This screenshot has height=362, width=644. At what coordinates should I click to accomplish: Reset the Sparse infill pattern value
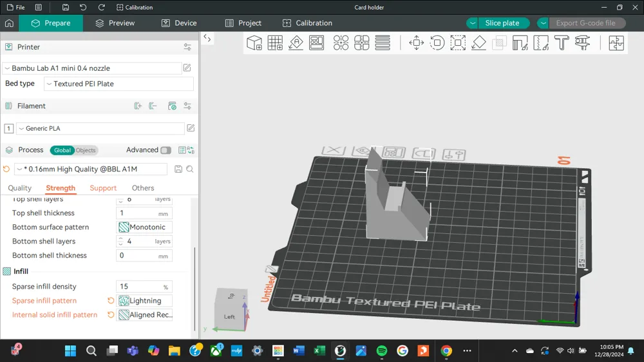(111, 301)
